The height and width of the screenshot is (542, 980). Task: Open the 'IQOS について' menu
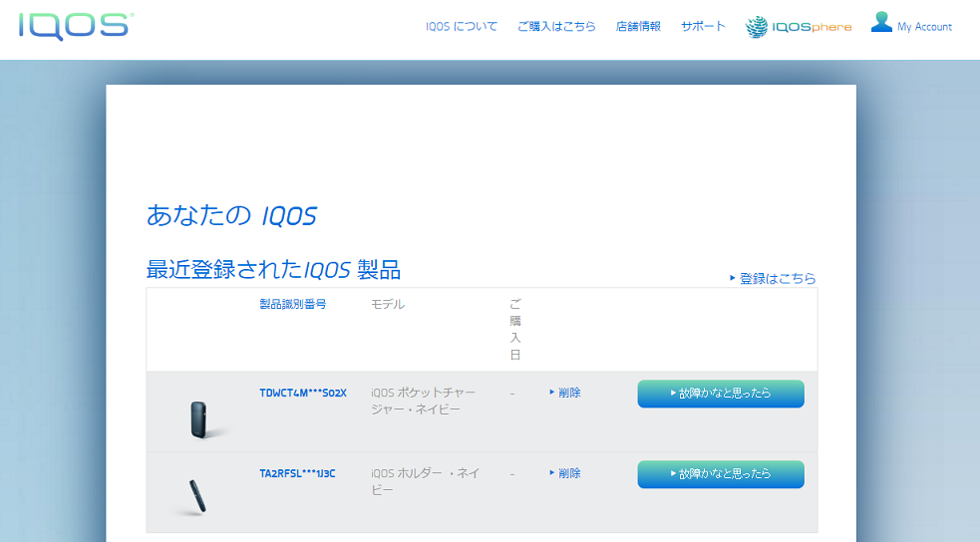462,26
